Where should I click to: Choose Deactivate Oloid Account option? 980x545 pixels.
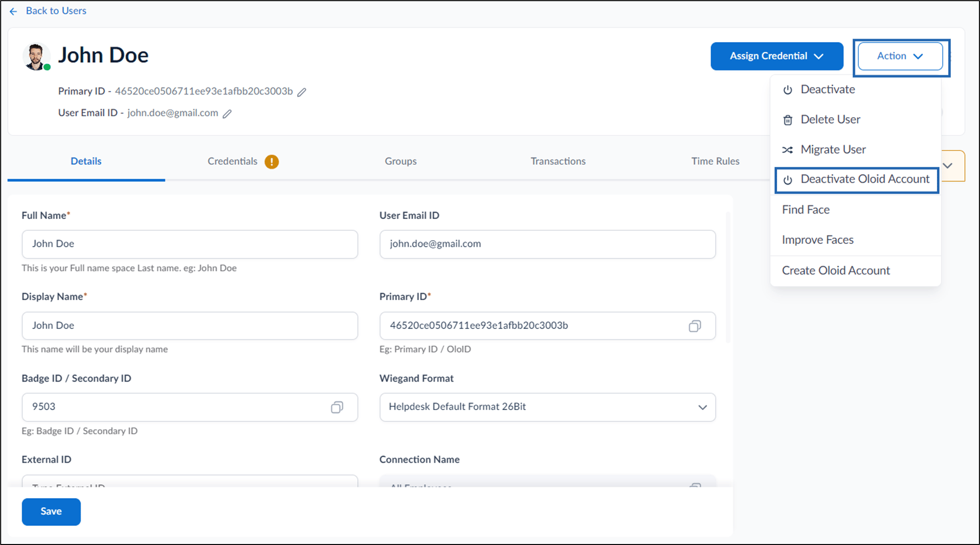click(x=856, y=180)
